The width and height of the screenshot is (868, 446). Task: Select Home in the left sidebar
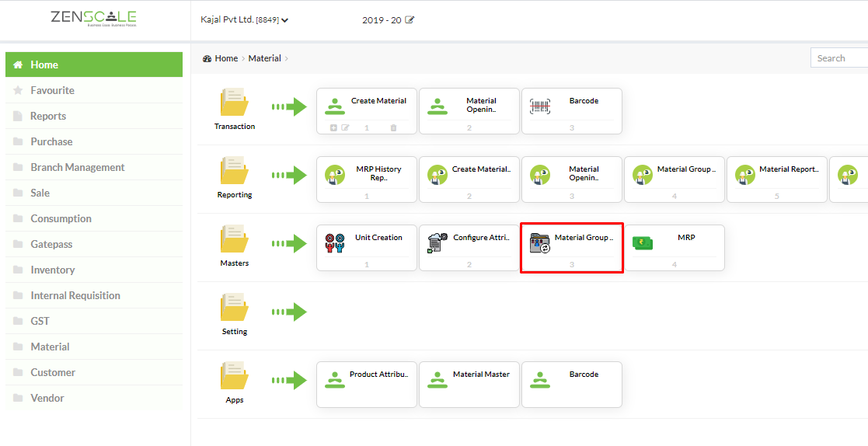tap(94, 64)
